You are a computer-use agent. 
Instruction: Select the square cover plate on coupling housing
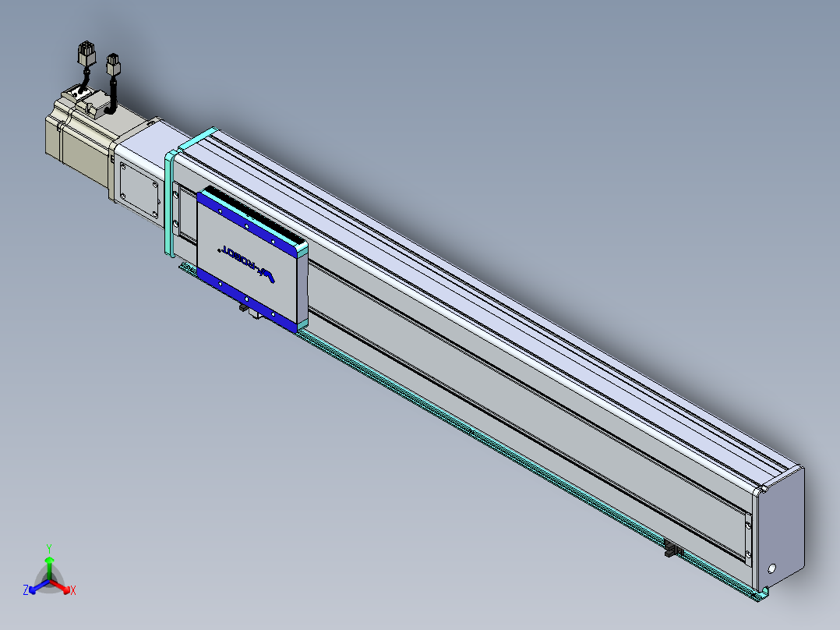click(x=139, y=189)
